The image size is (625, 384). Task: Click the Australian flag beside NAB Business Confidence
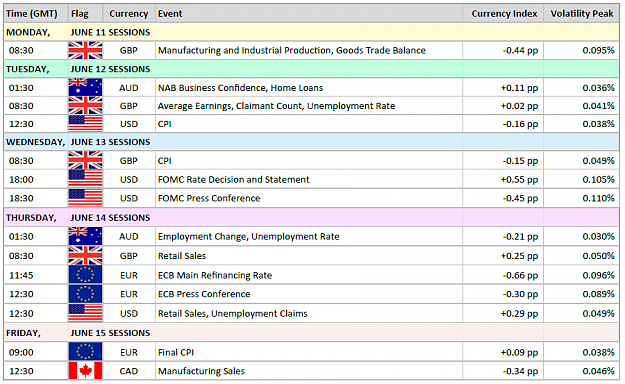pyautogui.click(x=85, y=87)
